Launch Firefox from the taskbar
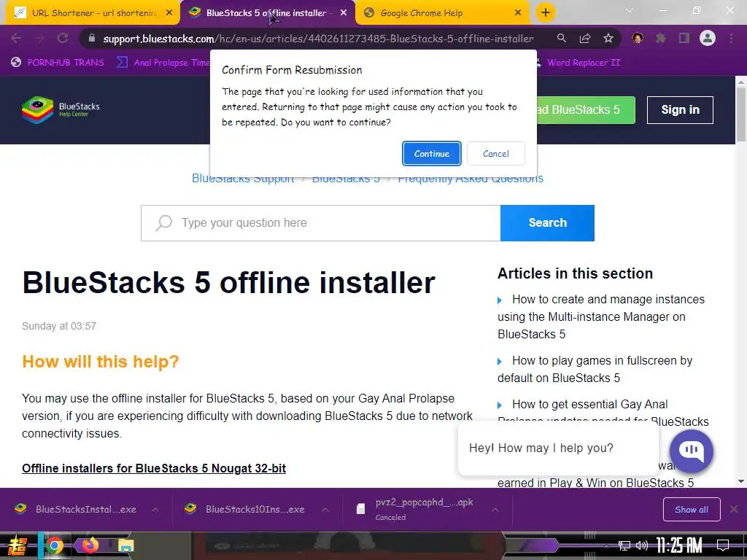The height and width of the screenshot is (560, 747). coord(90,545)
